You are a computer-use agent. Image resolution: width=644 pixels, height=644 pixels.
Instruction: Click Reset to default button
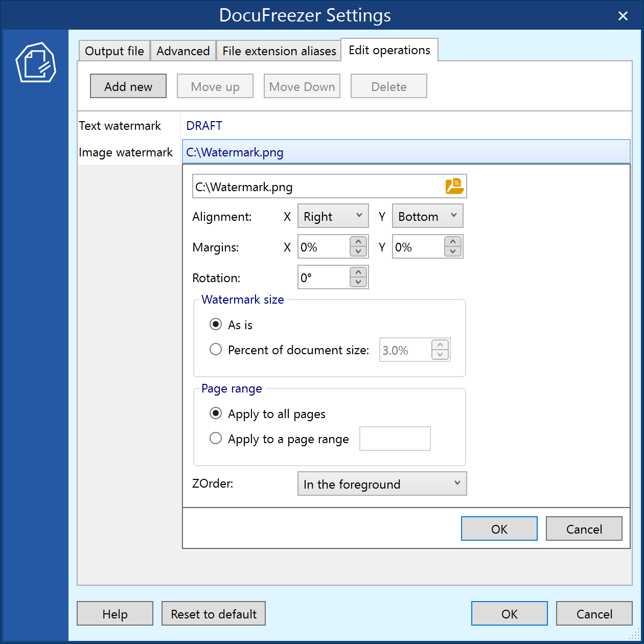coord(214,614)
